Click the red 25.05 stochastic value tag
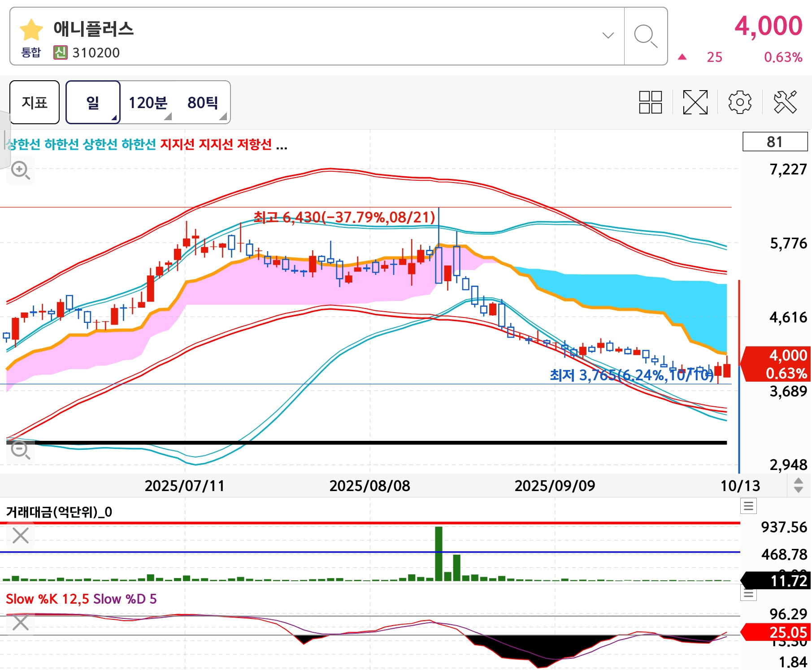The height and width of the screenshot is (670, 812). coord(776,632)
